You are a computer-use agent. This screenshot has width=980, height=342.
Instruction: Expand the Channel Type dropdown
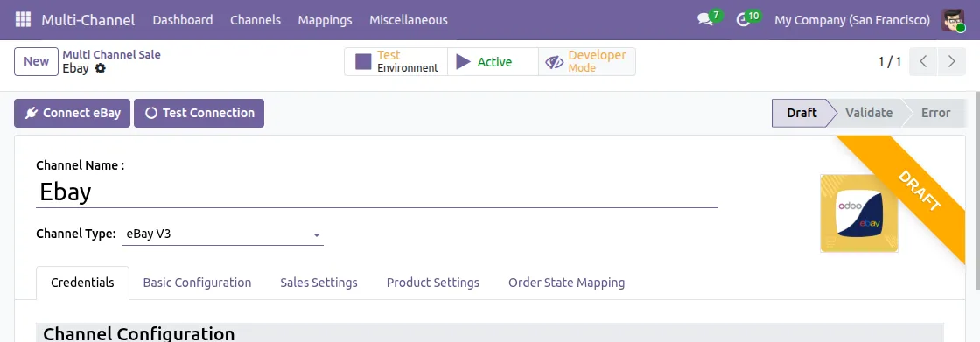[223, 234]
